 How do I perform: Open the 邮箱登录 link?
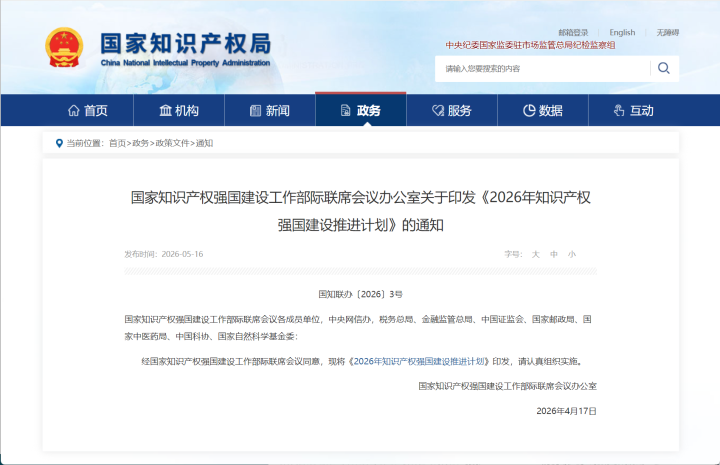574,33
